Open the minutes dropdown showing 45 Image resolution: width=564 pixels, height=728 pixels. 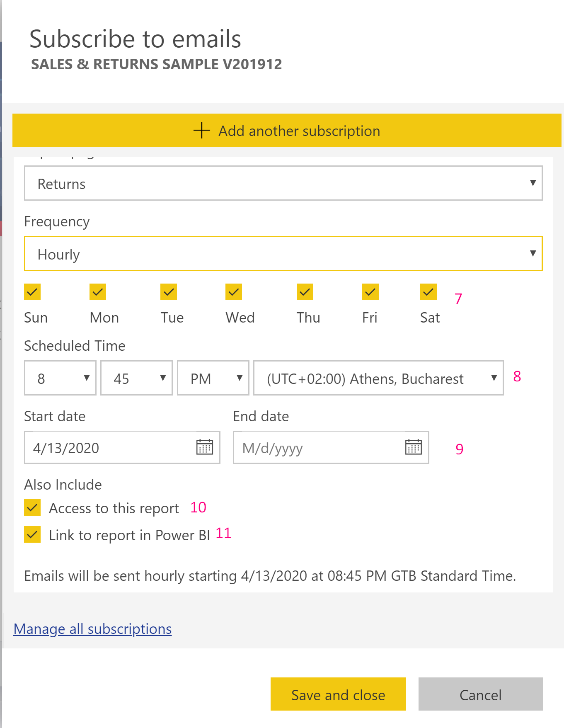coord(136,378)
